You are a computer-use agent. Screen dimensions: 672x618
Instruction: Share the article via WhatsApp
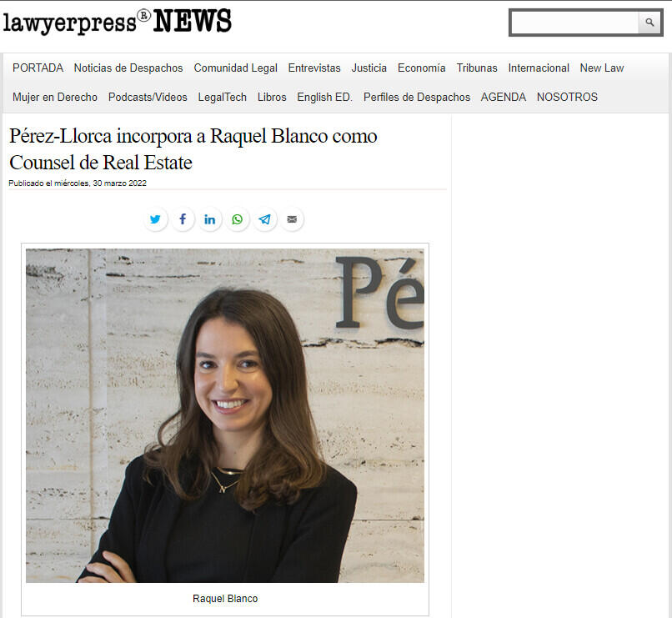238,219
